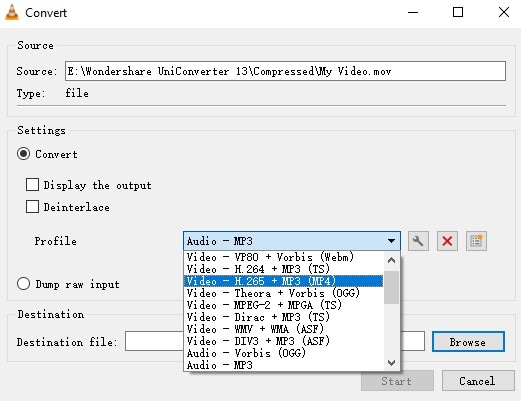
Task: Close the Convert dialog
Action: (x=504, y=13)
